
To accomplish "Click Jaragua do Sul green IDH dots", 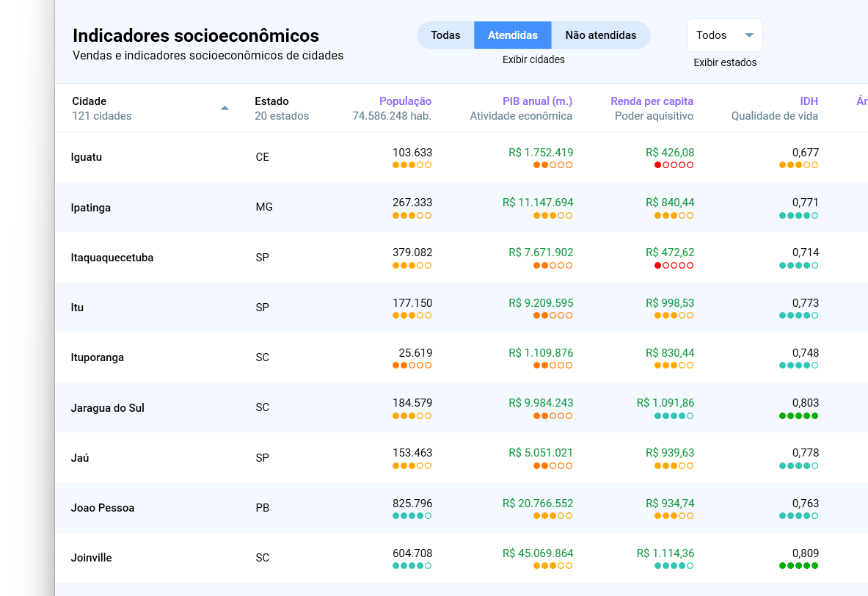I will [x=798, y=416].
